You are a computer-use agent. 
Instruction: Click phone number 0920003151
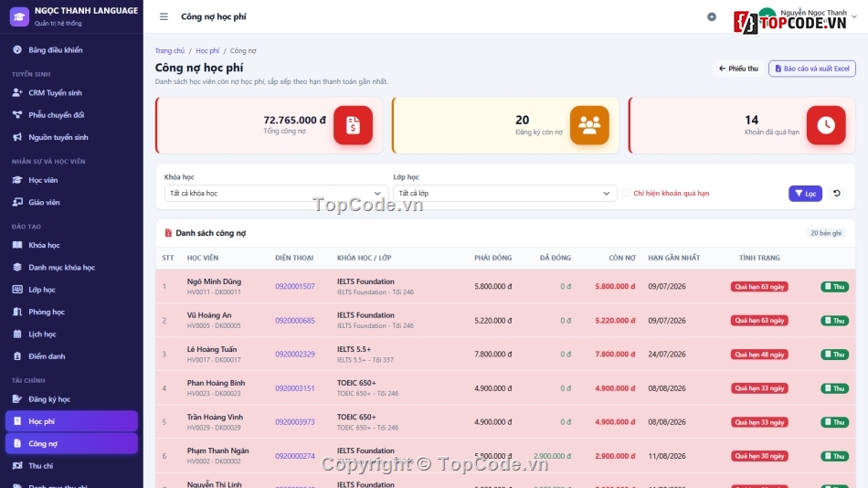(295, 388)
